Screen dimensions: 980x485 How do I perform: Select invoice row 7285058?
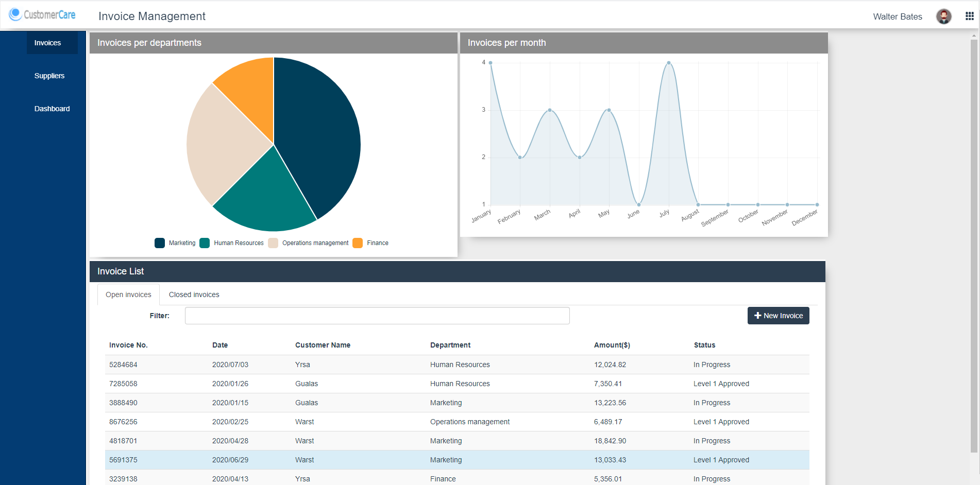click(x=457, y=384)
